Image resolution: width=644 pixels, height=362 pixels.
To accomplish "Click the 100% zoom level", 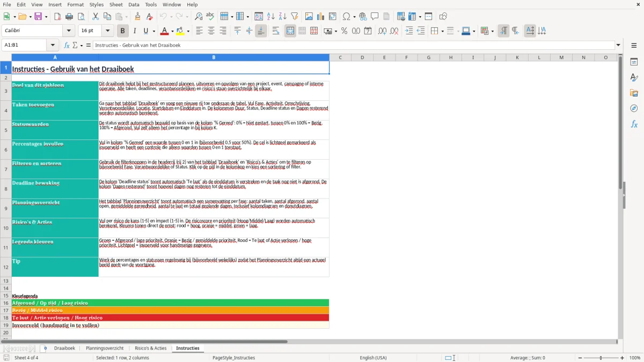I will [635, 358].
